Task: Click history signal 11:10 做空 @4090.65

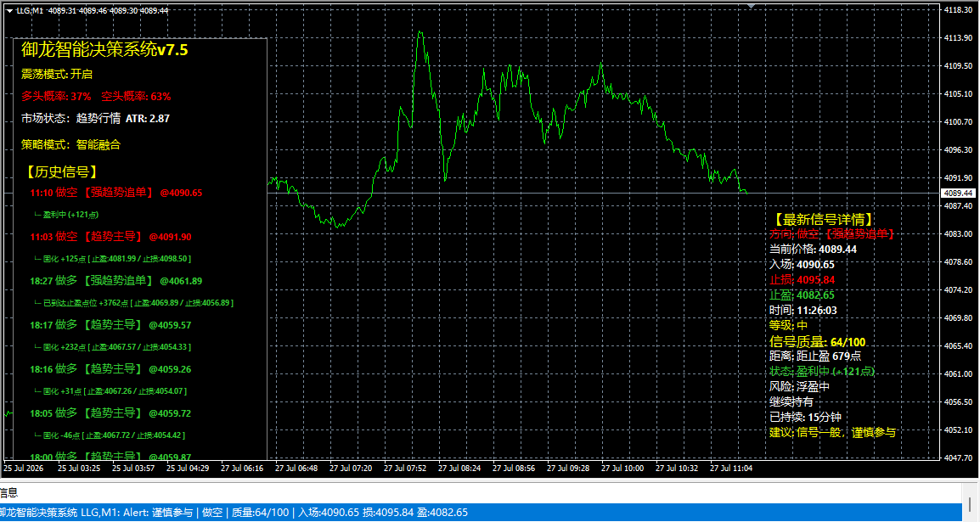Action: coord(116,193)
